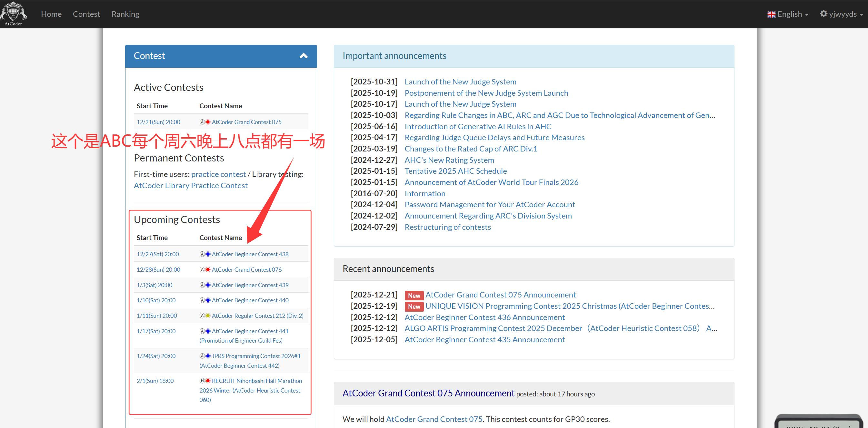
Task: Click the AtCoder logo in navbar
Action: click(x=14, y=14)
